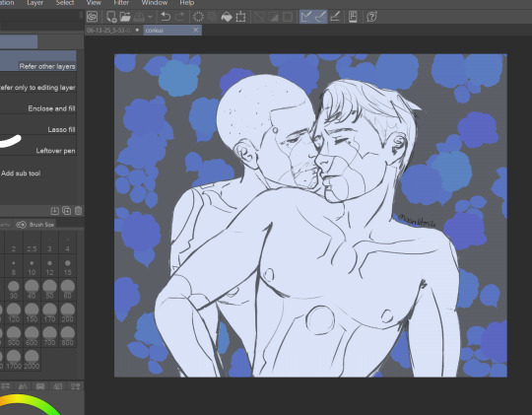Open the mountain-shaped color panel tab icon

(23, 386)
